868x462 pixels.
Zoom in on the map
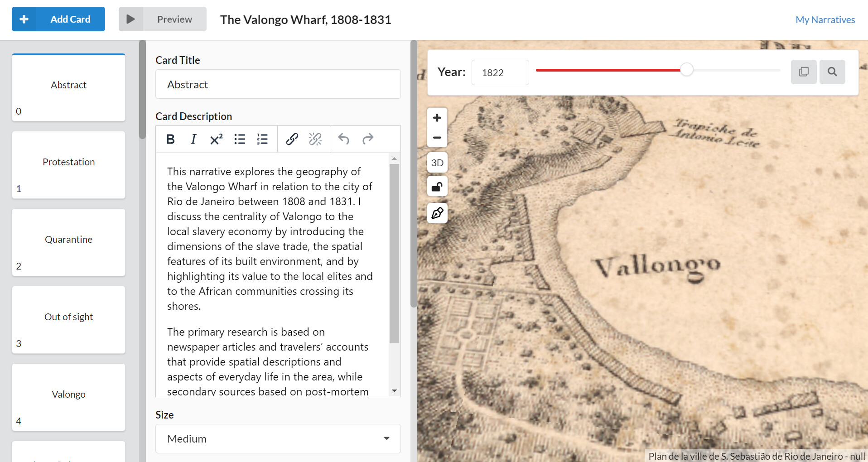click(437, 118)
